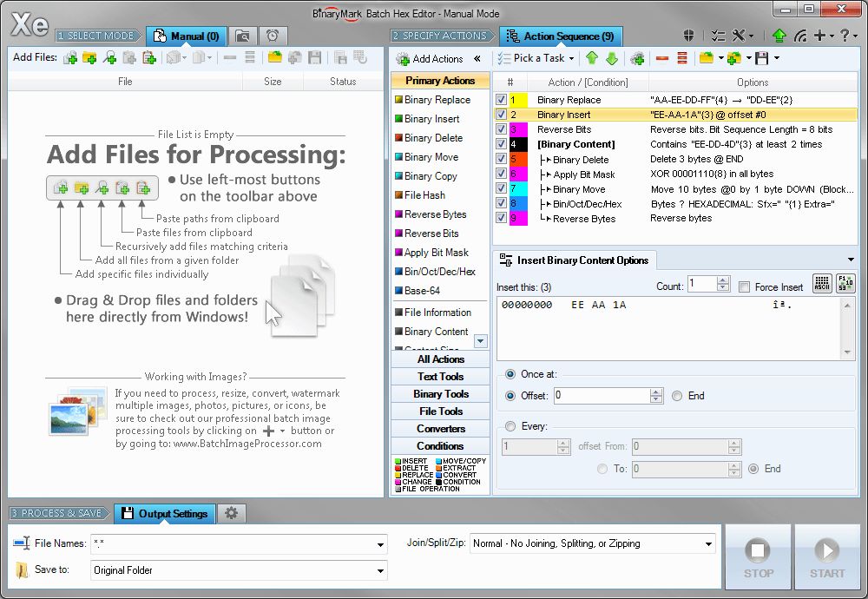Add all files from folder icon
Viewport: 868px width, 599px height.
[x=89, y=57]
